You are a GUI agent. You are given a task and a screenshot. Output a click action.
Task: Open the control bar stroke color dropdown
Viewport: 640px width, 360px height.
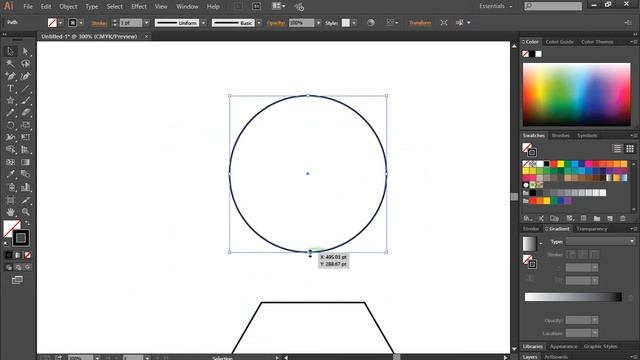click(81, 23)
